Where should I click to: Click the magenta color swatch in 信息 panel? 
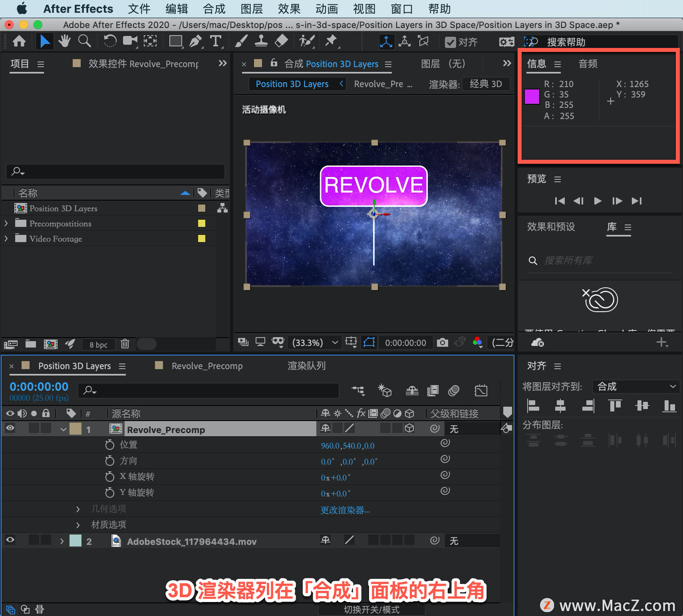[x=532, y=97]
